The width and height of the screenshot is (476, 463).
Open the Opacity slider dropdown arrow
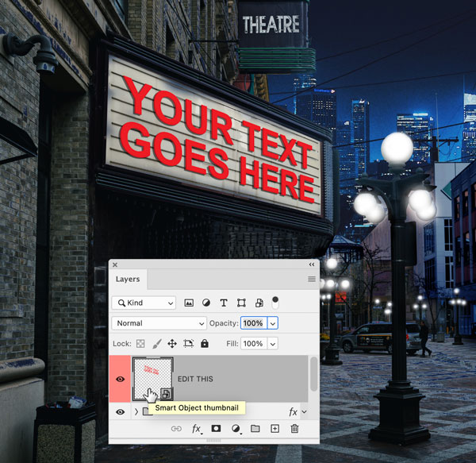click(273, 323)
